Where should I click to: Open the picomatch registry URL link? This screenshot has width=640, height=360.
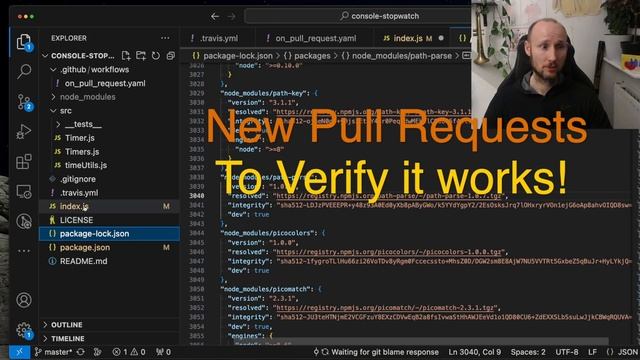[385, 308]
